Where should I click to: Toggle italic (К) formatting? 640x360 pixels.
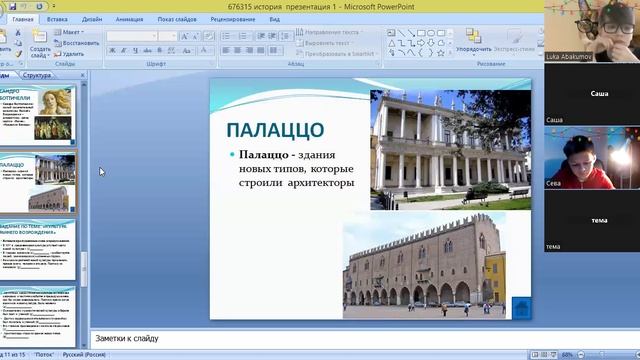[x=124, y=51]
